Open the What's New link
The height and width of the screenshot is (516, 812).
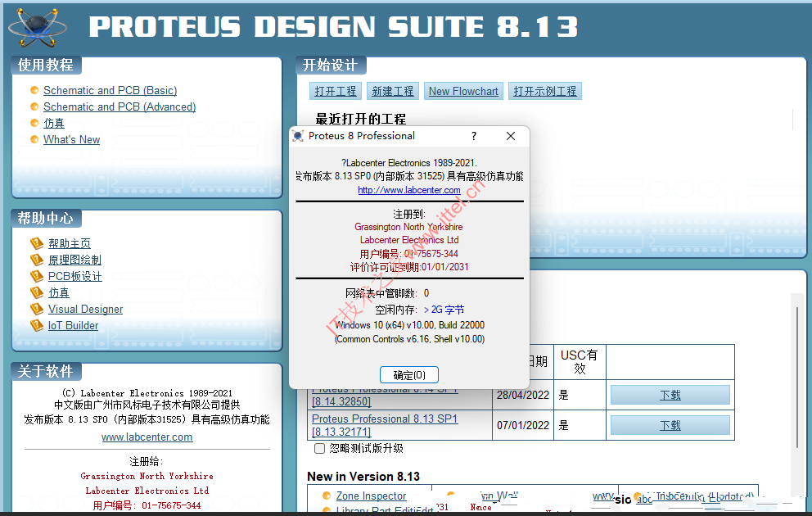[x=71, y=139]
